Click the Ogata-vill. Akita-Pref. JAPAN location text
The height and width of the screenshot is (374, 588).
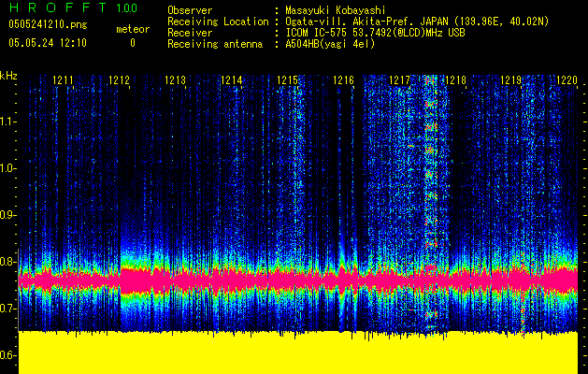[x=417, y=22]
